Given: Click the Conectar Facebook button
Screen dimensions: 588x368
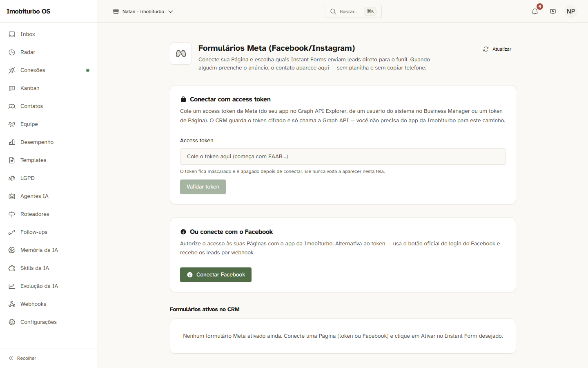Looking at the screenshot, I should coord(216,275).
